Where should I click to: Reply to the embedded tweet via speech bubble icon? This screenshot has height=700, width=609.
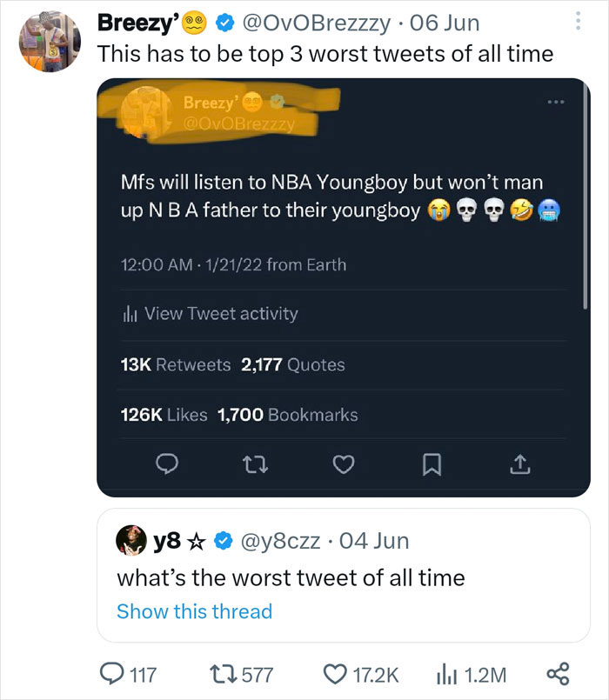click(x=168, y=465)
